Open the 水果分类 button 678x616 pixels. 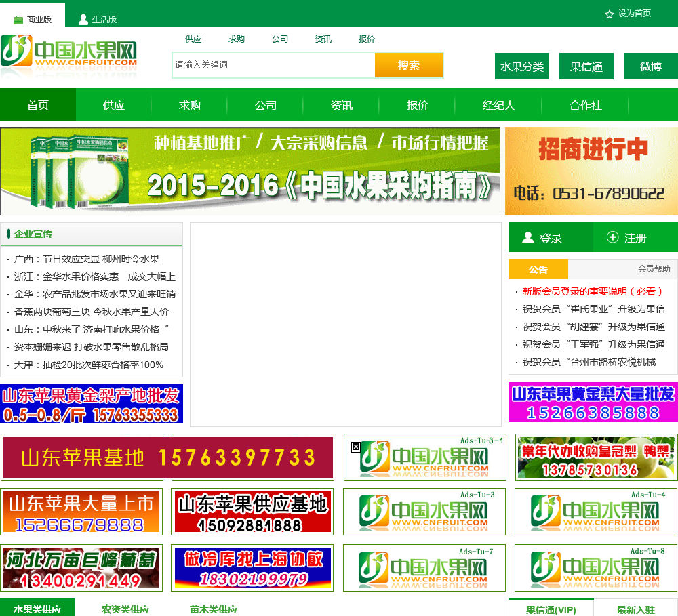coord(522,66)
